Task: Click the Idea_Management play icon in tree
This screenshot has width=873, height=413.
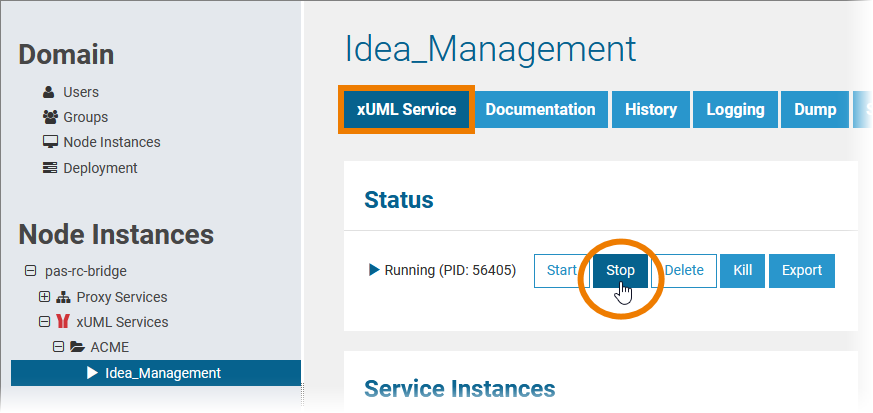Action: tap(92, 373)
